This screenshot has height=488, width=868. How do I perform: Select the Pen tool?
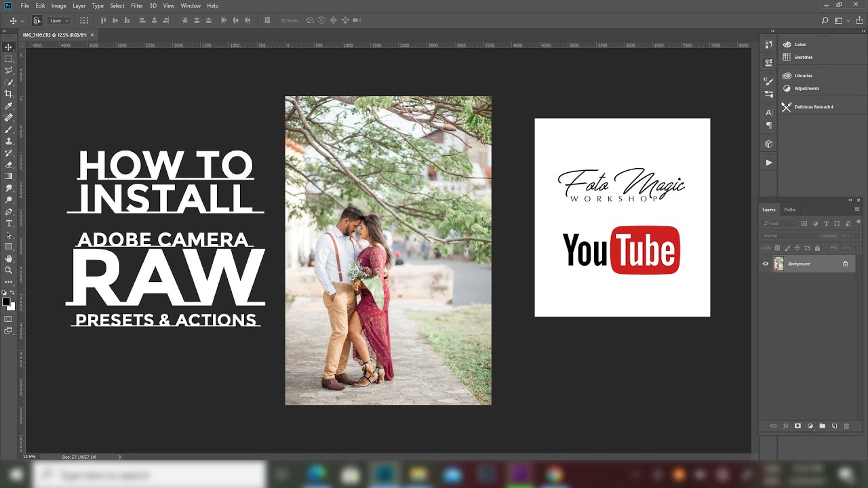point(9,211)
